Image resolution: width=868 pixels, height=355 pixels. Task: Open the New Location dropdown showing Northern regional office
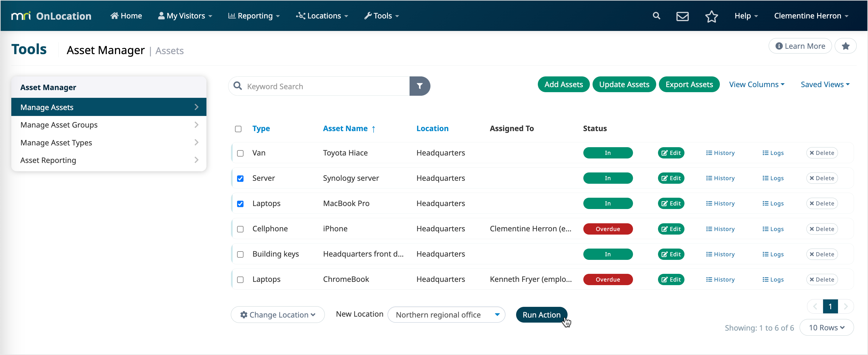point(446,314)
